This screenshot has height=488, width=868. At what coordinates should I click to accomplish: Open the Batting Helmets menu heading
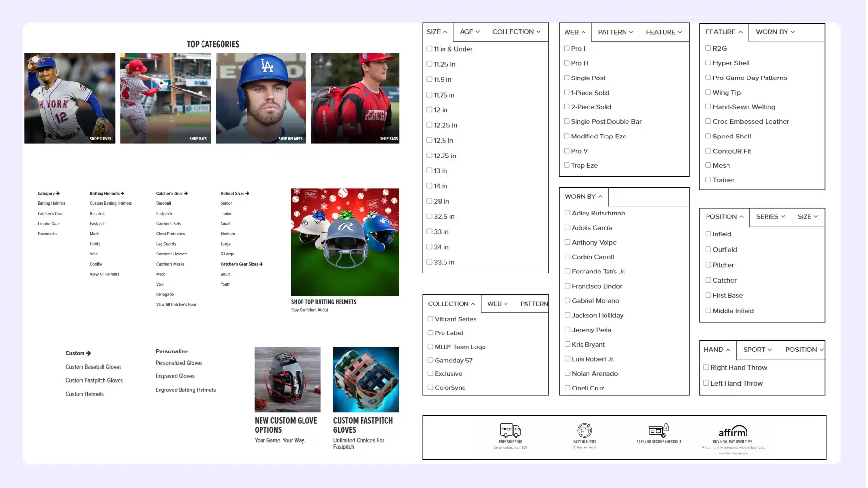[107, 194]
